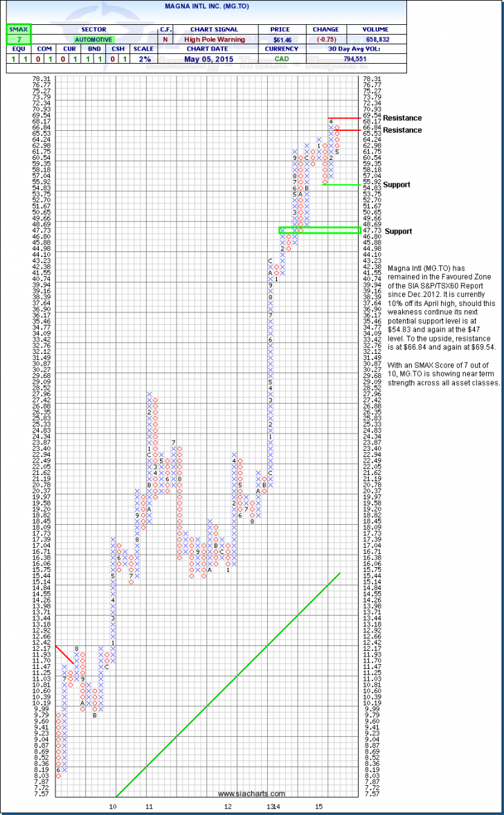Click the lower Resistance label near 66.84
The height and width of the screenshot is (815, 504).
[x=402, y=130]
